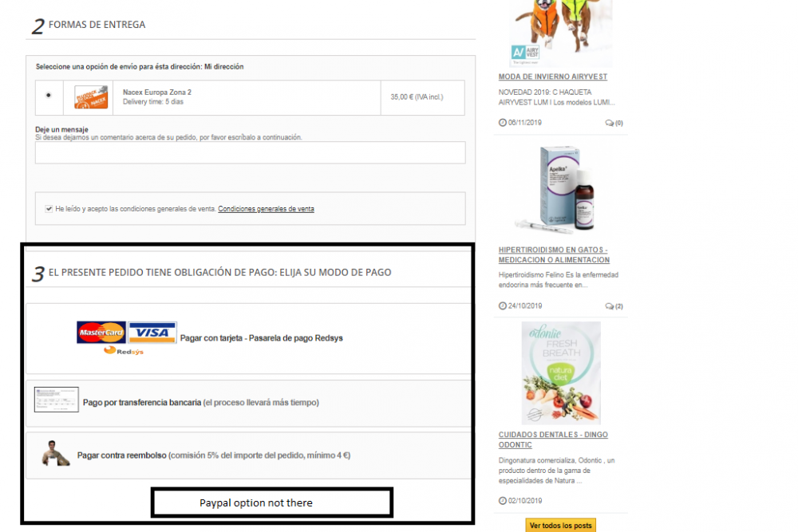The width and height of the screenshot is (798, 532).
Task: Open Condiciones generales de venta link
Action: (x=266, y=208)
